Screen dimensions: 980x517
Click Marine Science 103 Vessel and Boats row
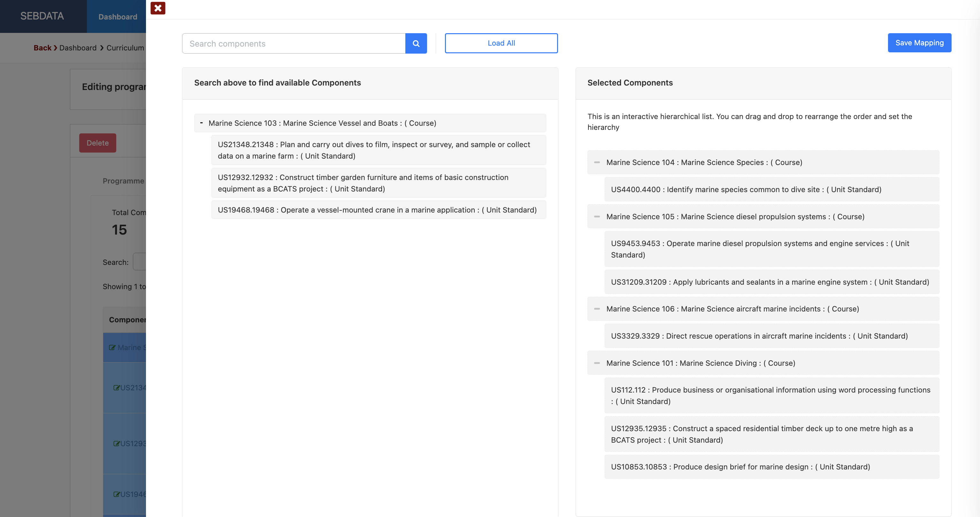[370, 123]
